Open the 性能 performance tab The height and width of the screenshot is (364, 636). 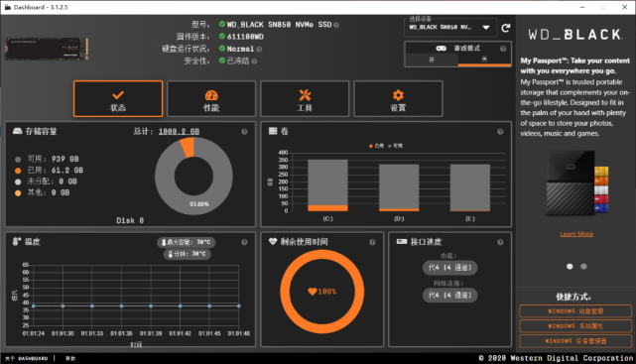(x=211, y=99)
